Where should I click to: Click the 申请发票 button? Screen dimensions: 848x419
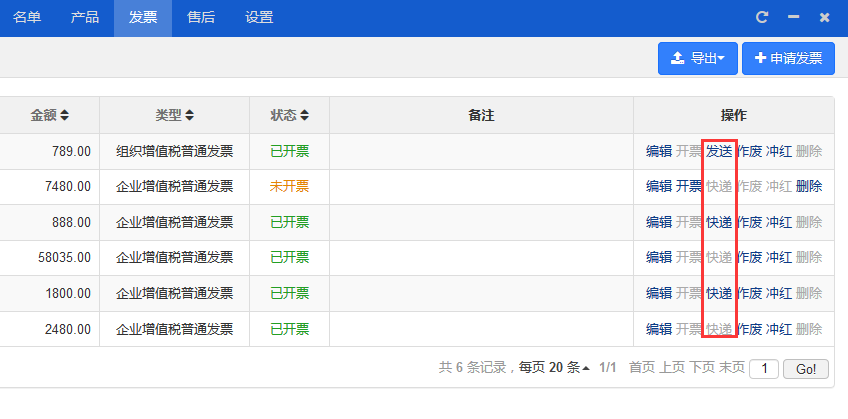789,58
